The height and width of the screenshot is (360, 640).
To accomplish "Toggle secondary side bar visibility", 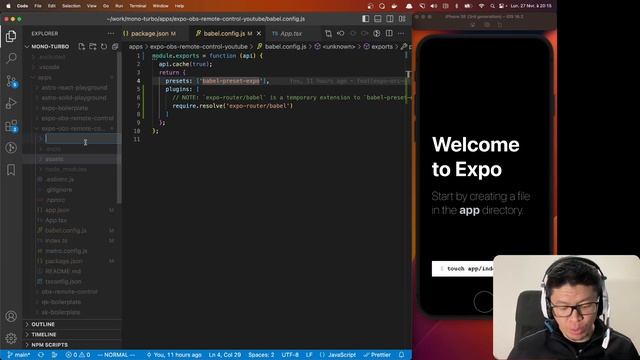I will coord(390,19).
